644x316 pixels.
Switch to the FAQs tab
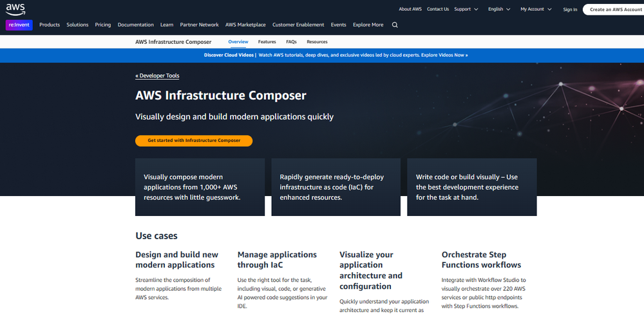[x=291, y=42]
